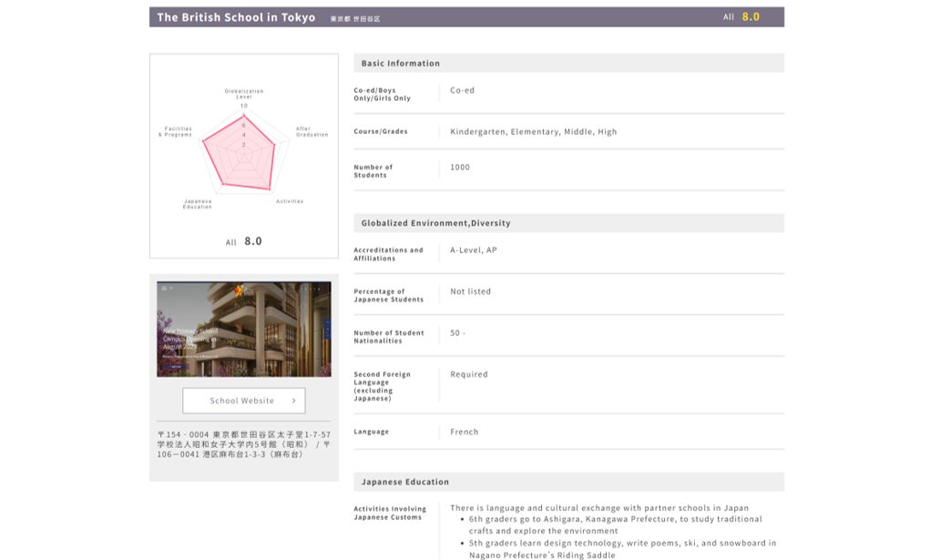Click the Course/Grades label
The width and height of the screenshot is (930, 560).
pos(380,132)
